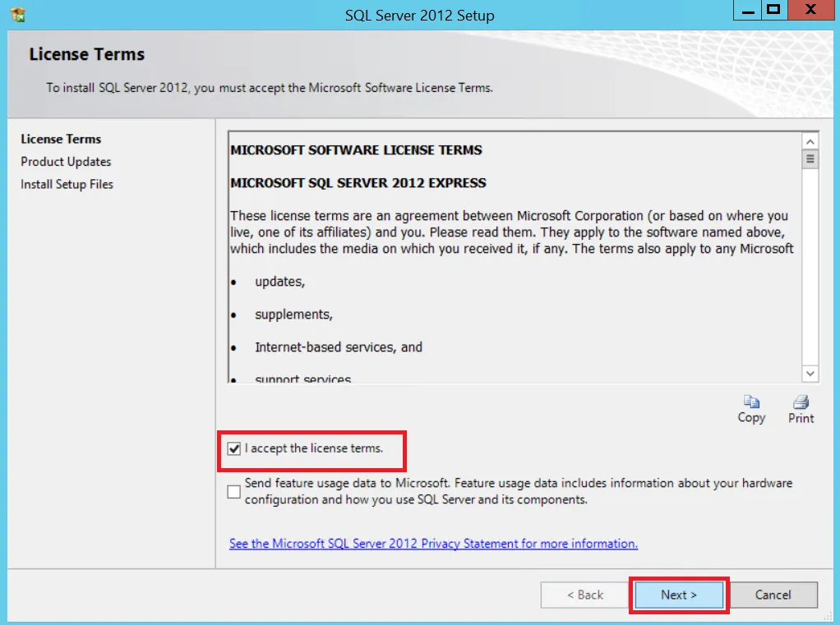840x625 pixels.
Task: Close the SQL Server 2012 Setup window
Action: tap(810, 10)
